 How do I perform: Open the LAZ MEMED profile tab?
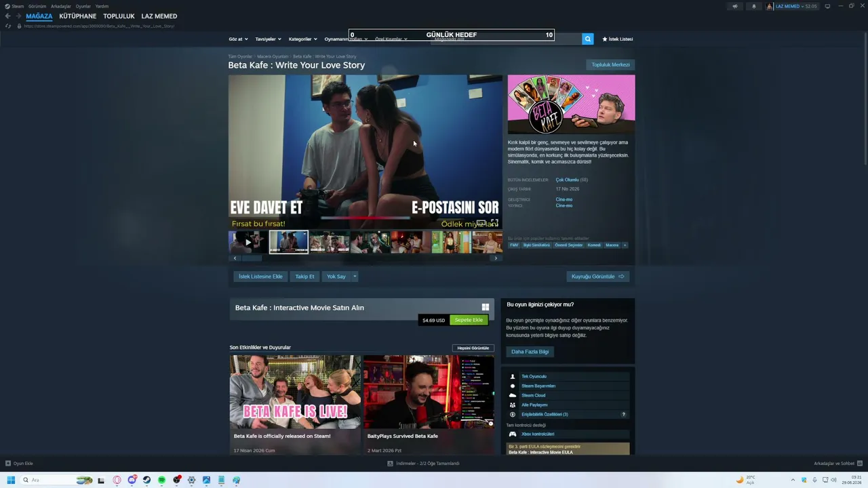(159, 16)
